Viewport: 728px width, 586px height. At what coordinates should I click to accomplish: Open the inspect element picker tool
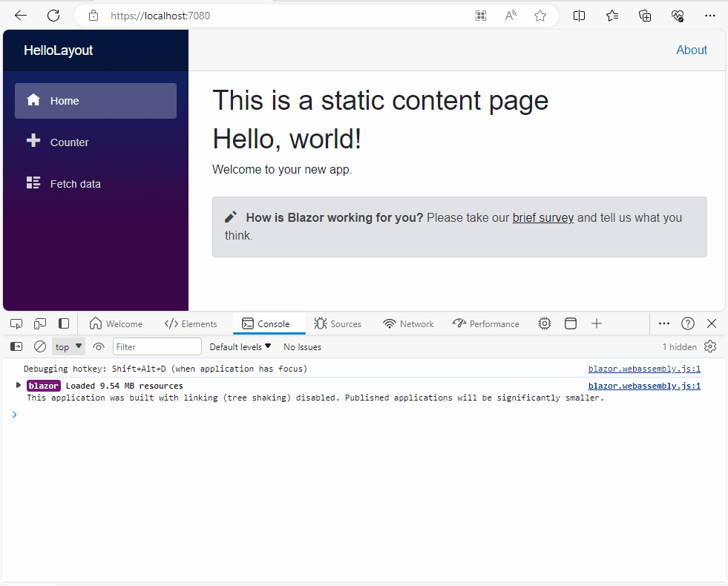coord(16,323)
